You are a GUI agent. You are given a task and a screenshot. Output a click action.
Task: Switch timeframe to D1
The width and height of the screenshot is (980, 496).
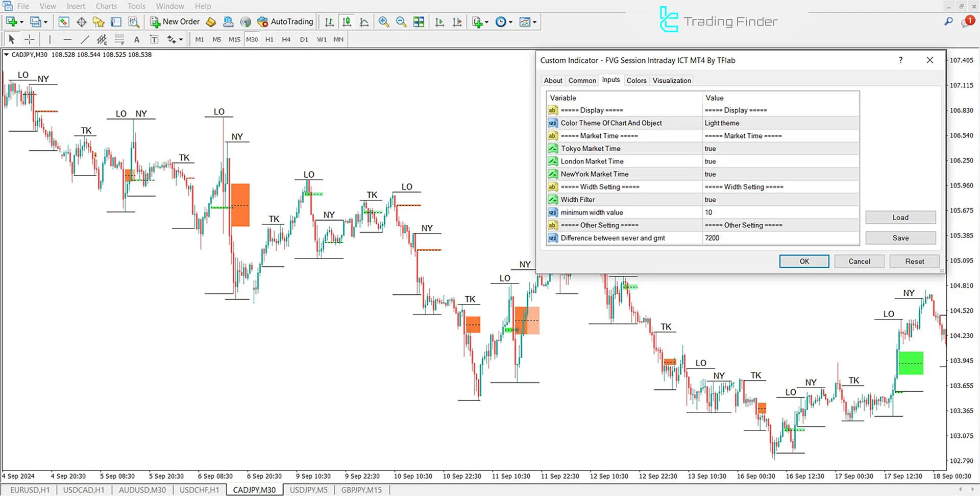(x=304, y=39)
